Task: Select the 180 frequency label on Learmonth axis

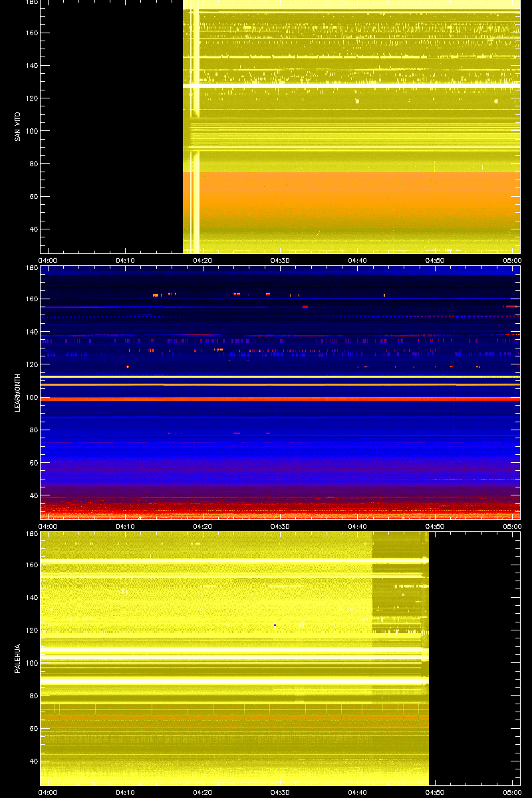Action: tap(31, 268)
